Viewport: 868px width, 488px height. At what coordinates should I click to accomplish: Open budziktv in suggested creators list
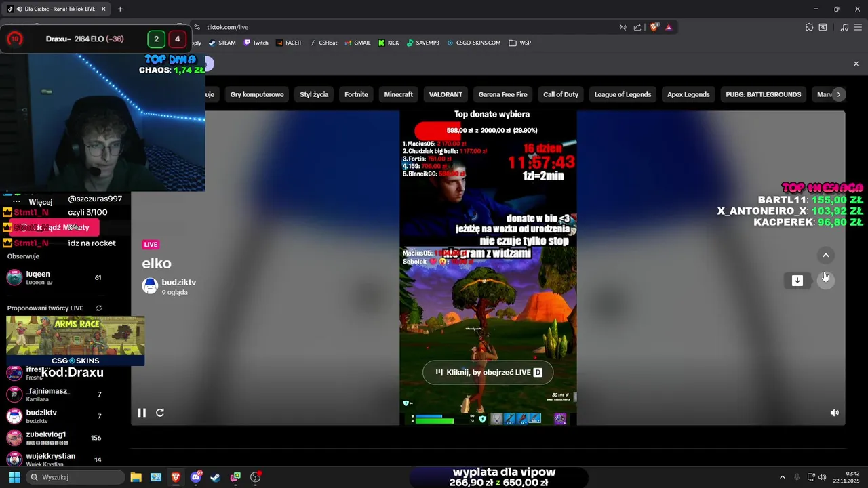point(54,416)
